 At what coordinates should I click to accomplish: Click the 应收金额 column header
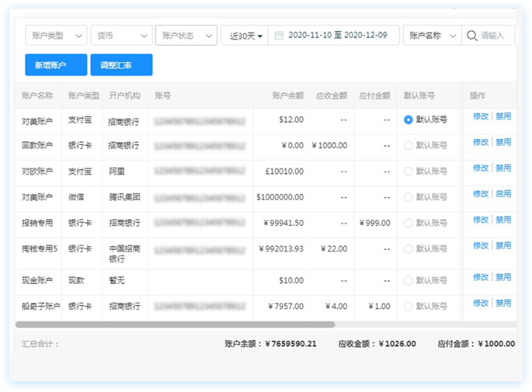click(x=332, y=96)
